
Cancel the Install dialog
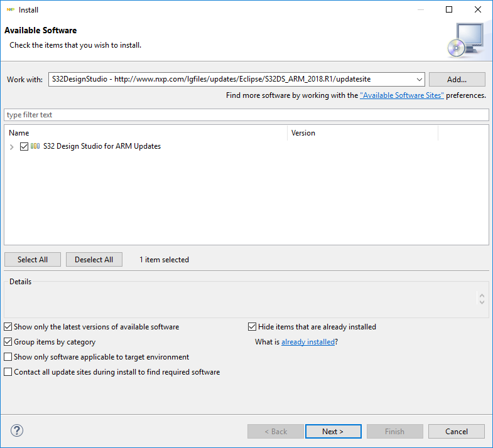(x=456, y=431)
